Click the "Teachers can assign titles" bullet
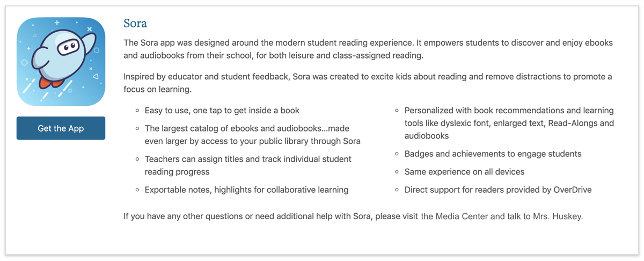Image resolution: width=644 pixels, height=261 pixels. click(248, 165)
